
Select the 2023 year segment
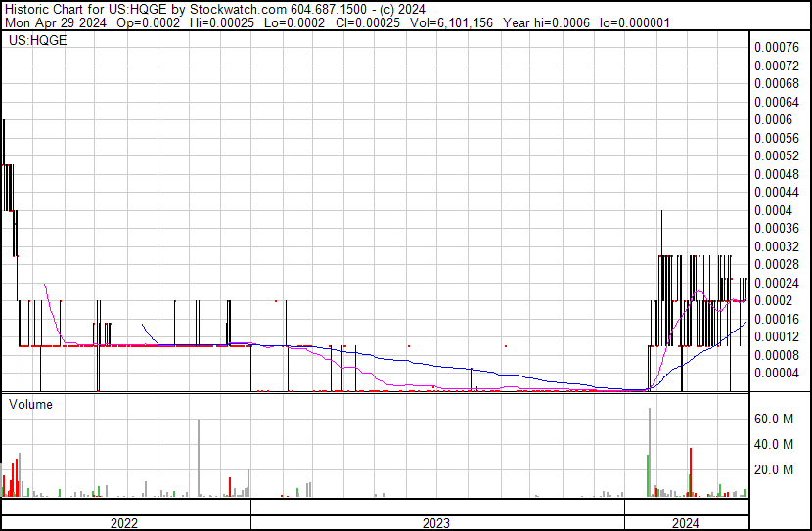coord(437,523)
